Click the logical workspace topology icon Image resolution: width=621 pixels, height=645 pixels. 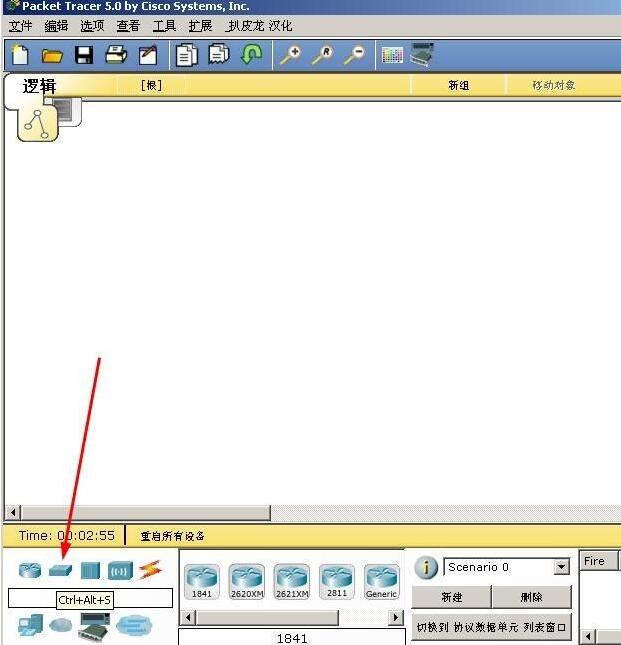point(37,124)
